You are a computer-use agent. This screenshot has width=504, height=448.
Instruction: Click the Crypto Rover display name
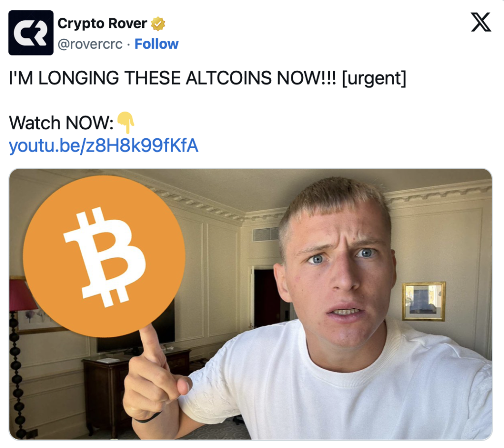[102, 24]
